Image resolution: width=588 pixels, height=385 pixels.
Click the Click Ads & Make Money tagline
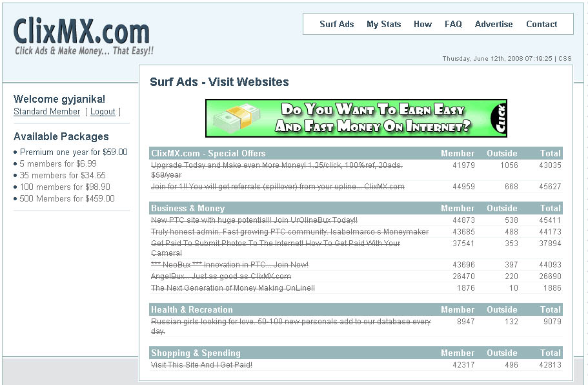click(84, 50)
